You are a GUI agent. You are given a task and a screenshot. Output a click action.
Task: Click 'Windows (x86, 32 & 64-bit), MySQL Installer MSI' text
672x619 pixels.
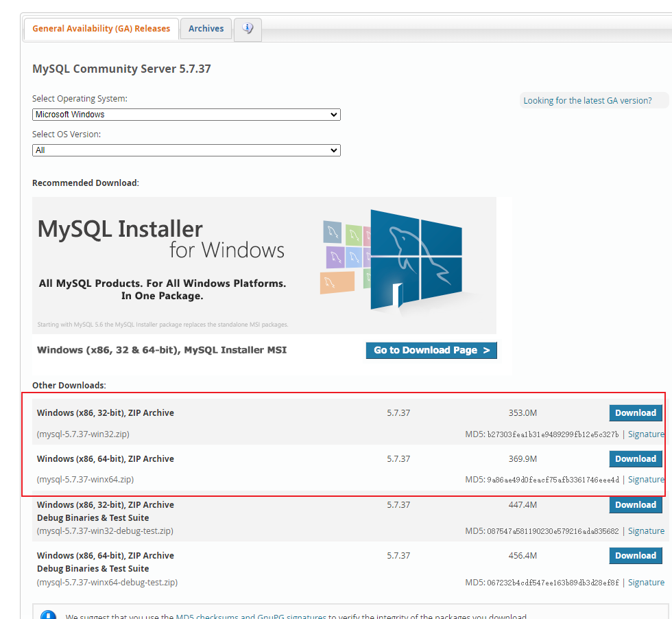(x=162, y=350)
